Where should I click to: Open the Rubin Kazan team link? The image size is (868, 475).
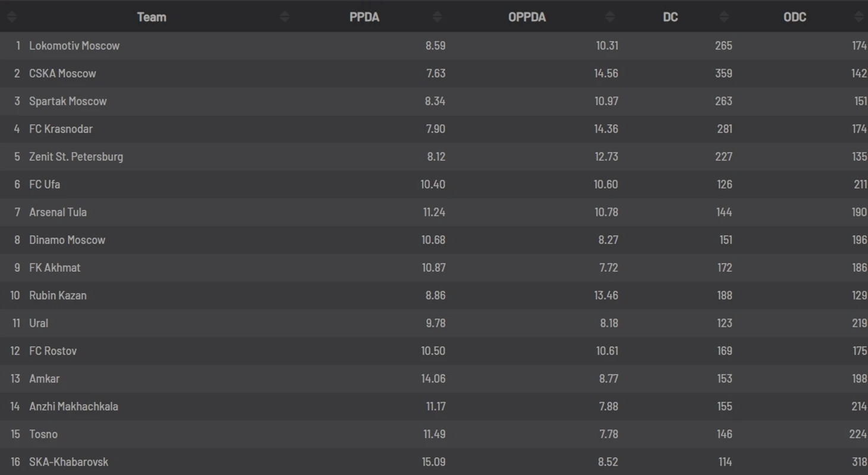[x=58, y=295]
